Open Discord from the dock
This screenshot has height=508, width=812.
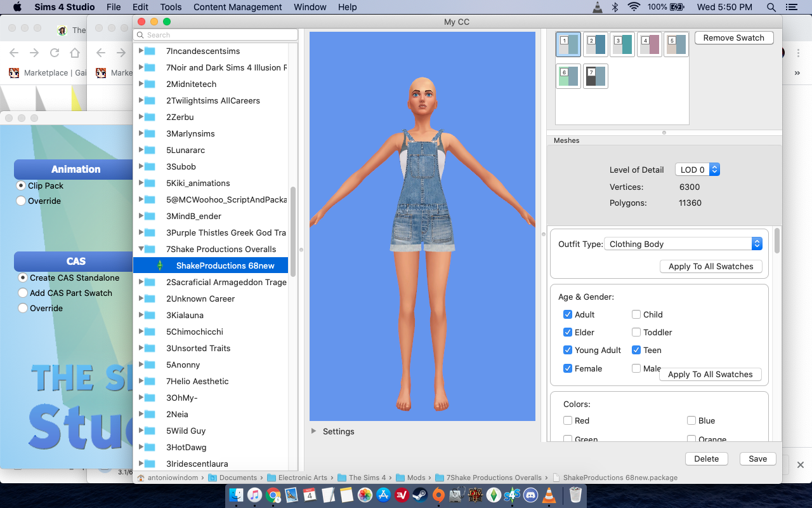coord(530,495)
